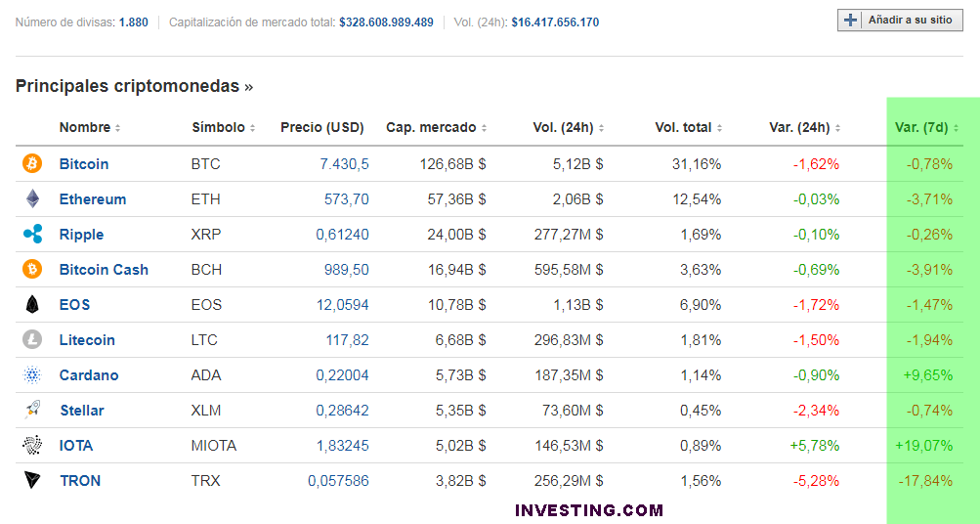Click the Bitcoin Cash coin icon

click(x=32, y=270)
